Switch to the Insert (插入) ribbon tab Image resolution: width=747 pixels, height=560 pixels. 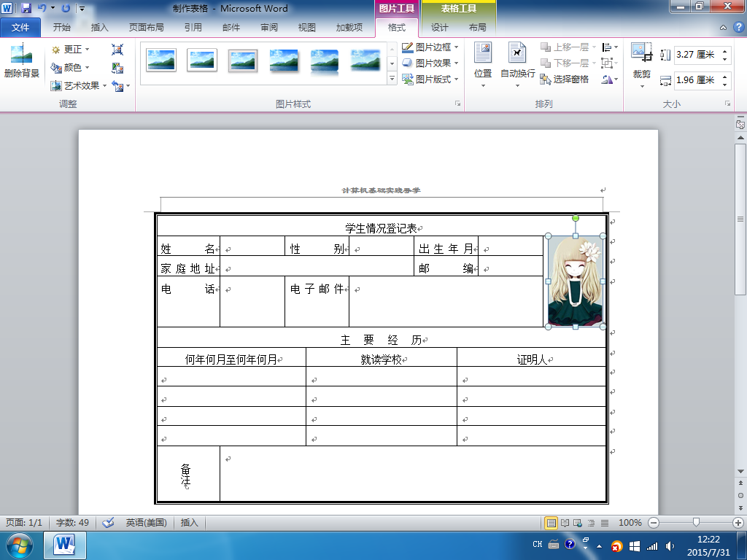click(x=99, y=27)
